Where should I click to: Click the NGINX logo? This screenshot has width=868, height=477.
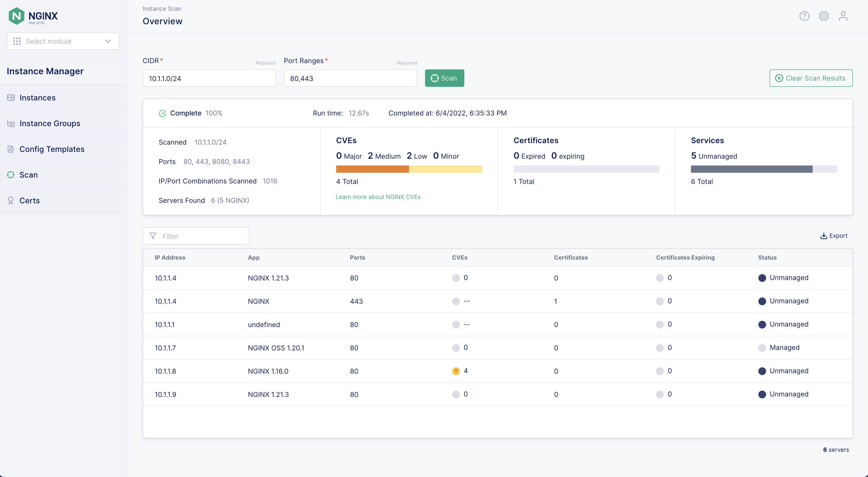pyautogui.click(x=33, y=16)
